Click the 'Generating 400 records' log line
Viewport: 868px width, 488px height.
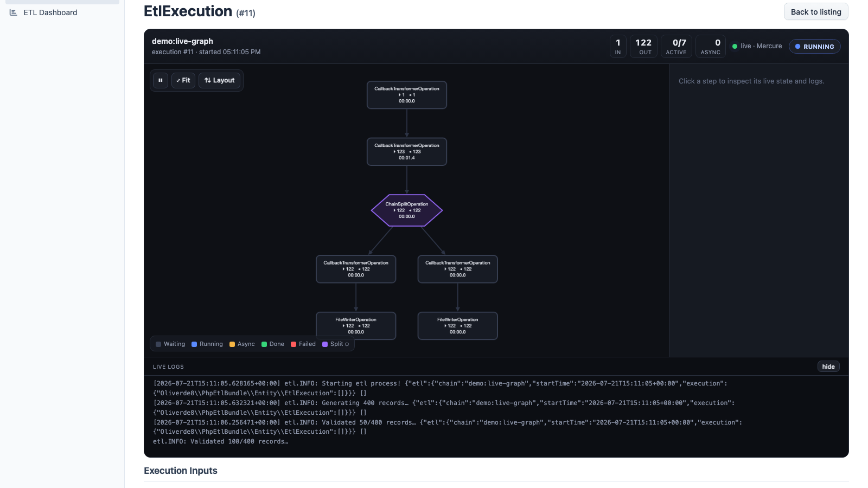[444, 408]
